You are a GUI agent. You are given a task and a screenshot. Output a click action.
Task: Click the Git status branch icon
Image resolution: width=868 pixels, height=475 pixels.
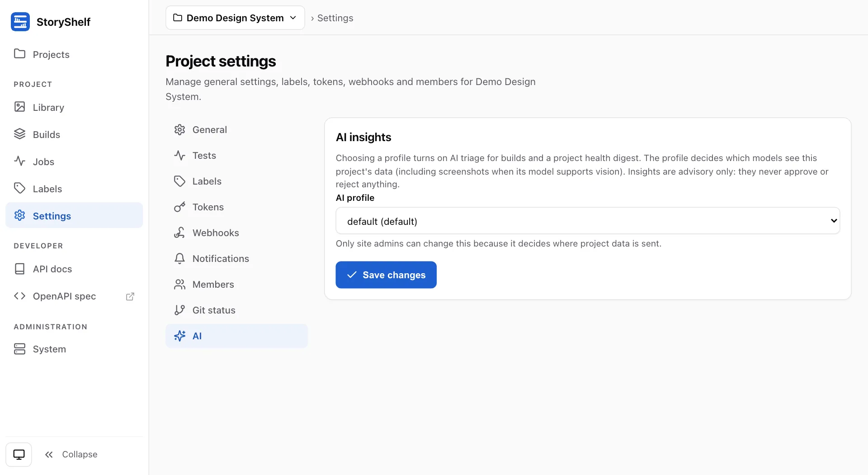coord(179,310)
